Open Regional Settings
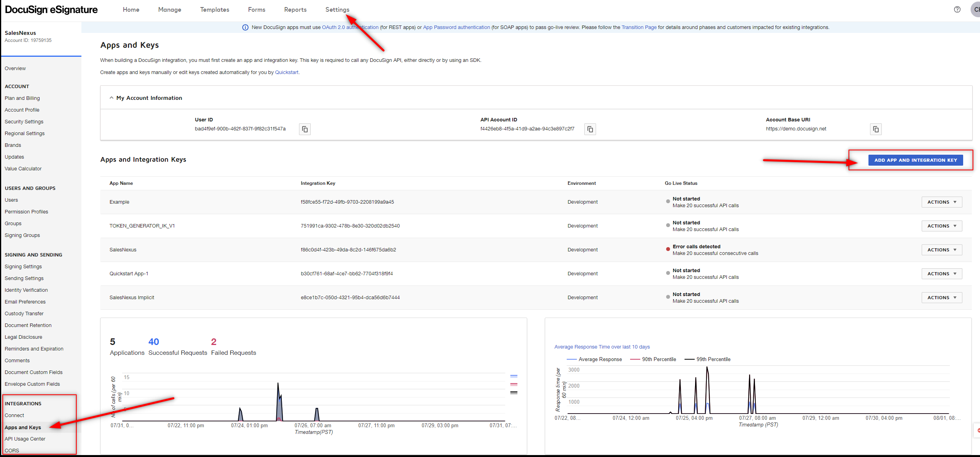The width and height of the screenshot is (980, 457). (x=25, y=134)
